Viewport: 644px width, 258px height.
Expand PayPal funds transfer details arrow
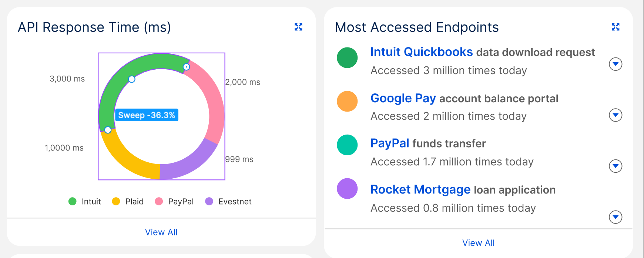[x=616, y=166]
